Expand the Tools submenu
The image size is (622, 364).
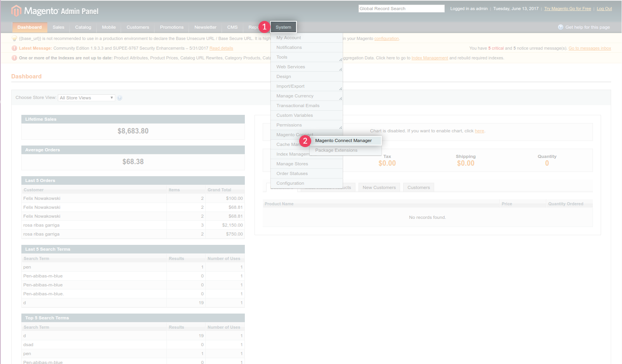coord(307,57)
